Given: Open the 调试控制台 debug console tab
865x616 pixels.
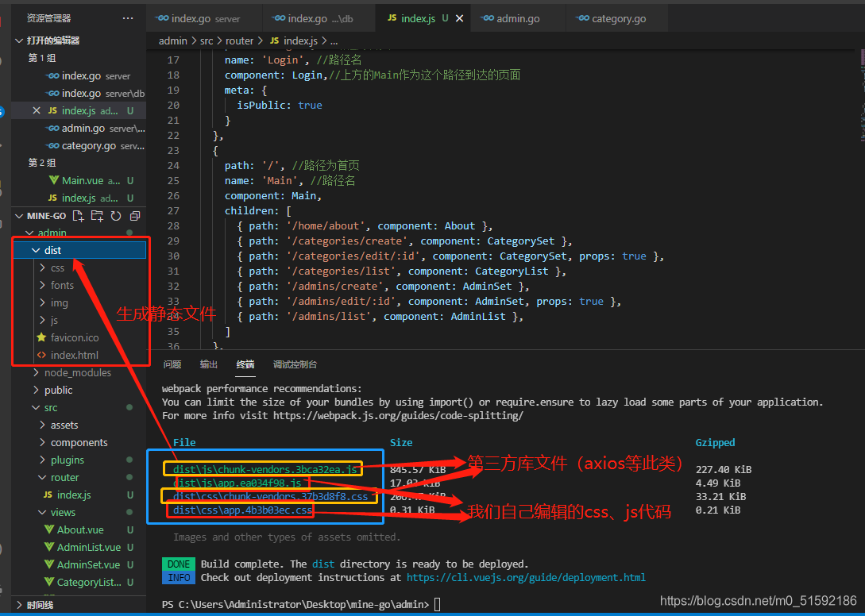Looking at the screenshot, I should coord(295,364).
